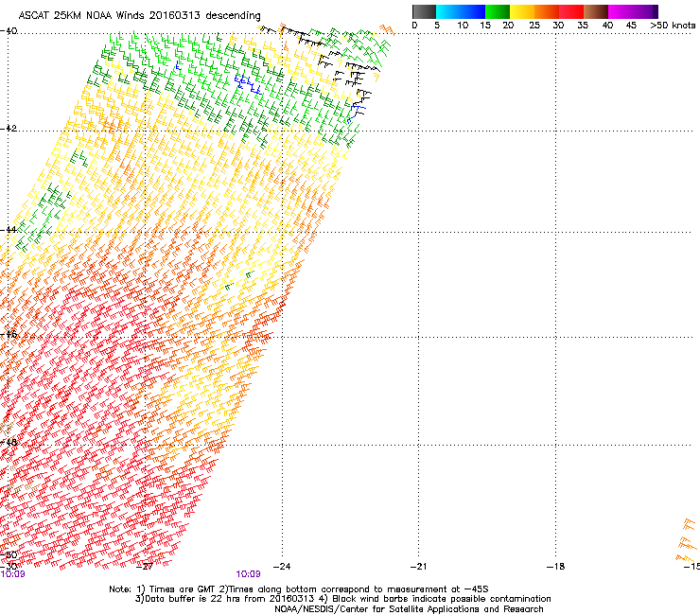Image resolution: width=700 pixels, height=615 pixels.
Task: Click the '20' legend scale label
Action: pyautogui.click(x=508, y=26)
